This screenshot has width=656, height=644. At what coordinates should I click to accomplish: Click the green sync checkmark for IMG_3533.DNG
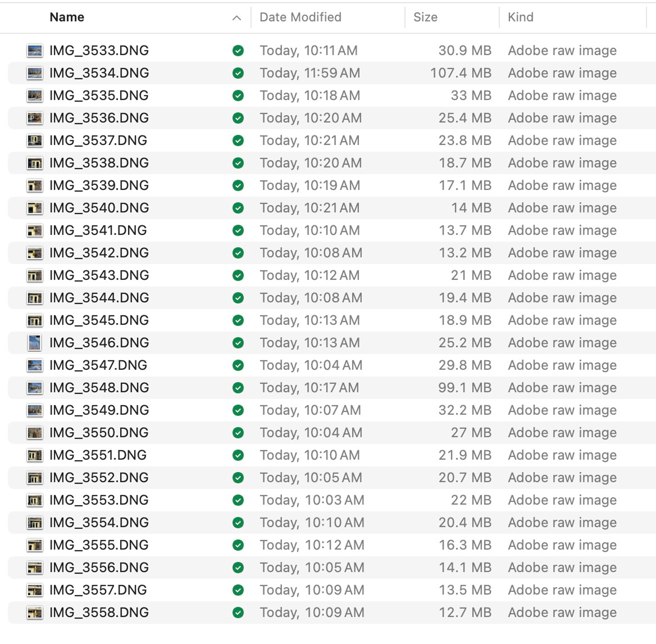[238, 51]
